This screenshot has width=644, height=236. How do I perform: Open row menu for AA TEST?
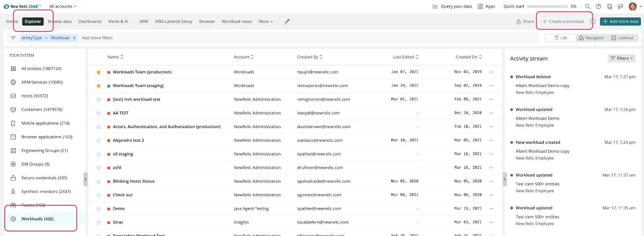pyautogui.click(x=491, y=113)
